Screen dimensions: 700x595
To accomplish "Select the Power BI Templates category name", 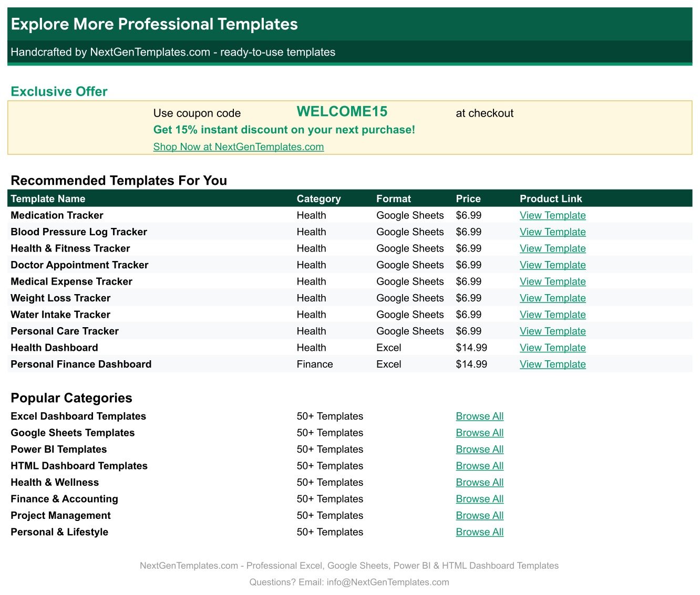I will 58,450.
